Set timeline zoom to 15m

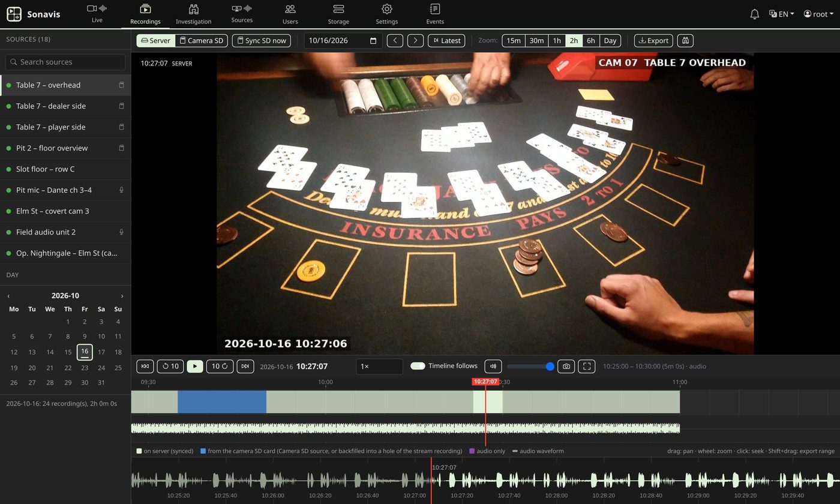coord(514,40)
